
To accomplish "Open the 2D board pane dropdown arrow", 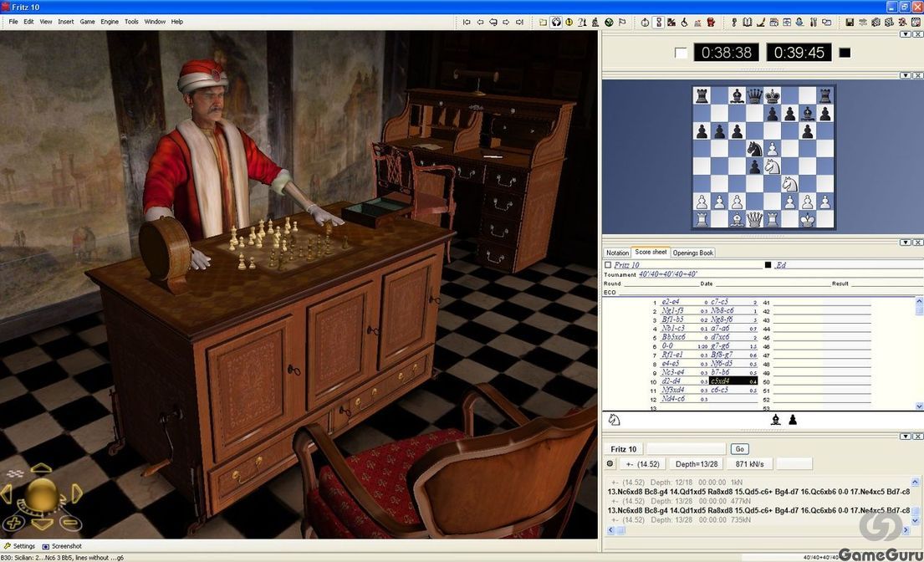I will tap(906, 75).
